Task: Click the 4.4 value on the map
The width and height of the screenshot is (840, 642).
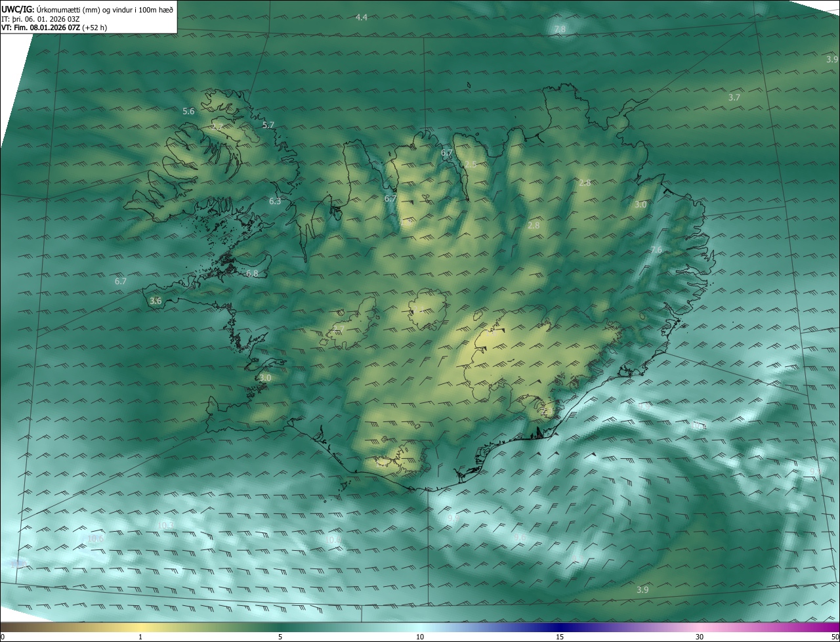Action: [362, 17]
